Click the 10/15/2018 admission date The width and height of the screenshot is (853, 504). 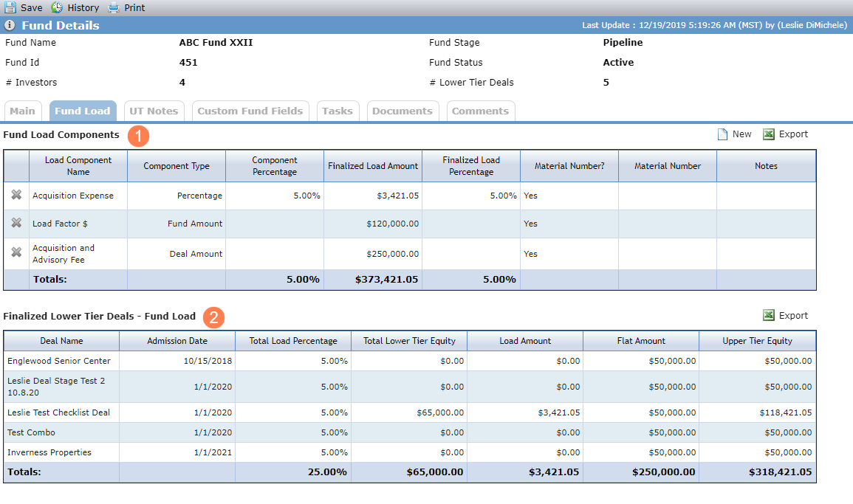pos(208,361)
